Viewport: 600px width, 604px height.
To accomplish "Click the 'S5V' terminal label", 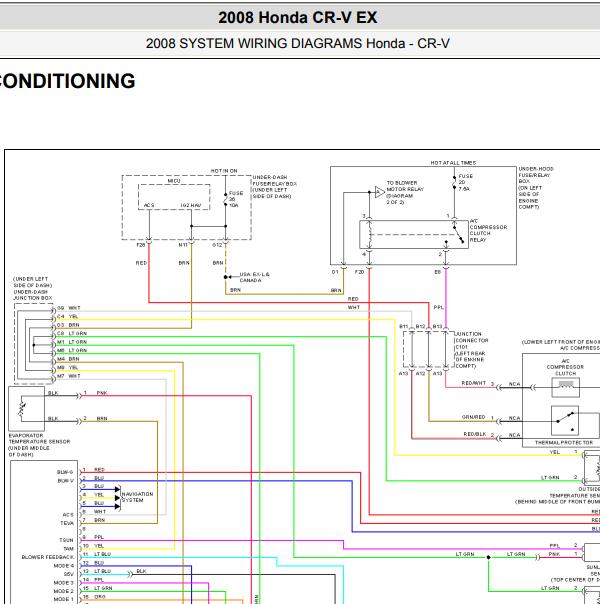I will [x=69, y=574].
